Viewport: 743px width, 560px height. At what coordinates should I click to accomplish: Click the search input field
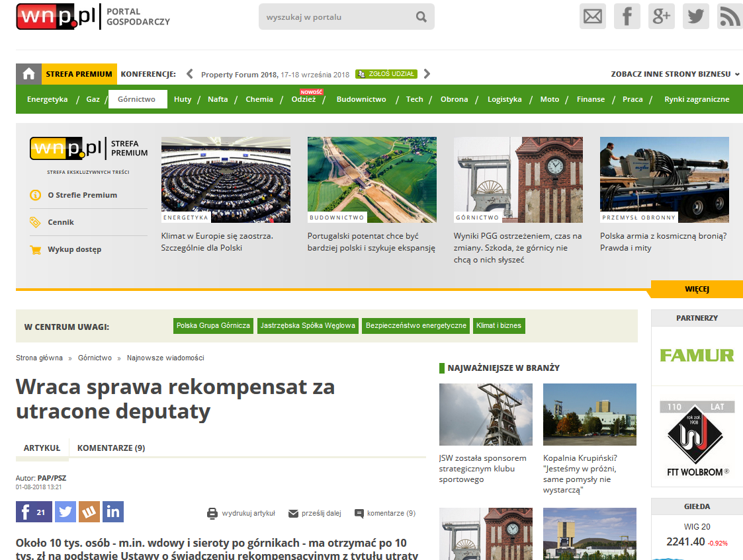pyautogui.click(x=337, y=17)
